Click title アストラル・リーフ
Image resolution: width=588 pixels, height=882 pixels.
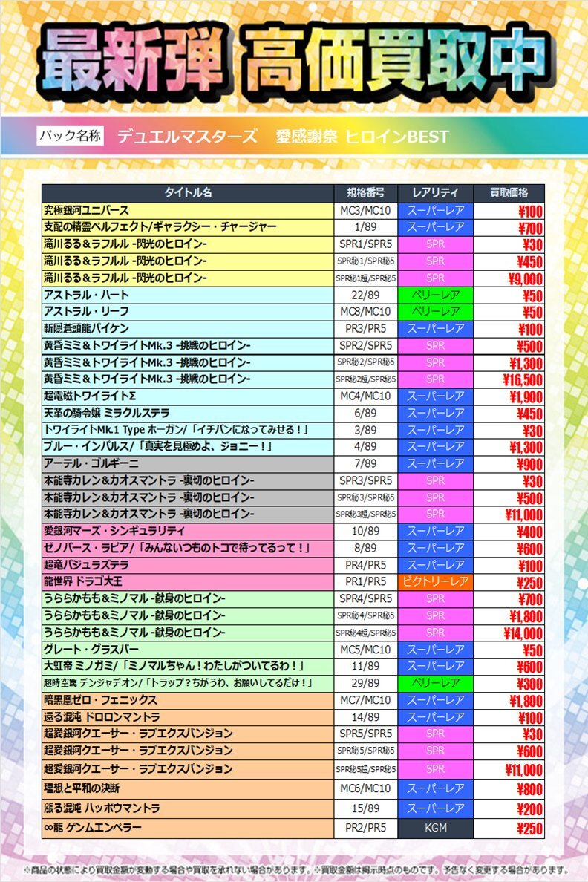(x=87, y=312)
